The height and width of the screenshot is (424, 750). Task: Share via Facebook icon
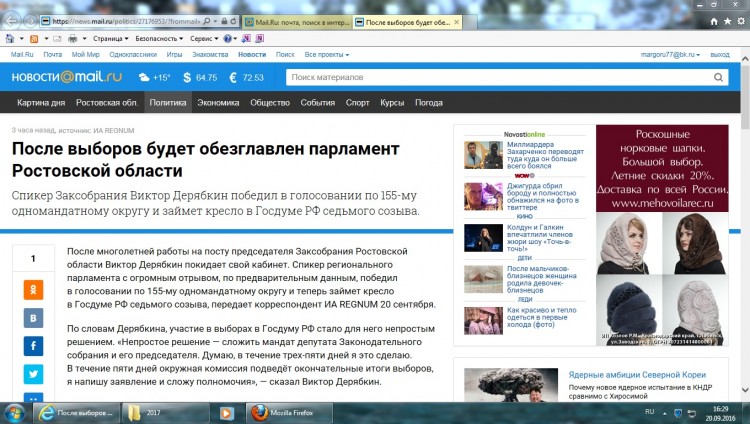pos(33,346)
